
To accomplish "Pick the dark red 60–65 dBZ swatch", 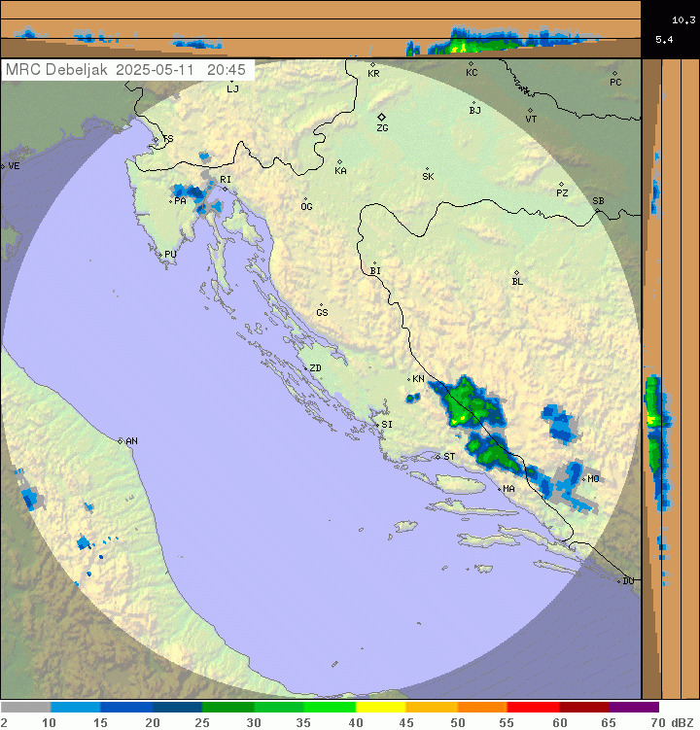I will 584,708.
